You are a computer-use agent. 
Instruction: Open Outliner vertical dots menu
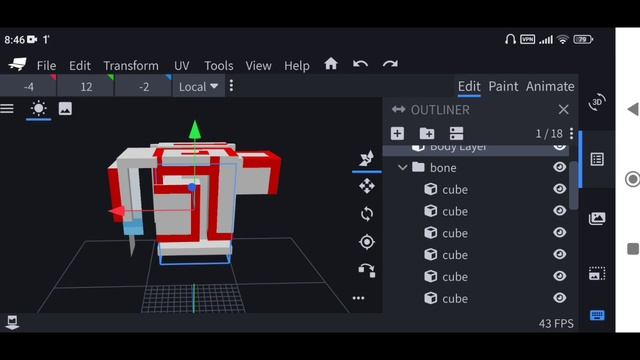click(x=571, y=133)
